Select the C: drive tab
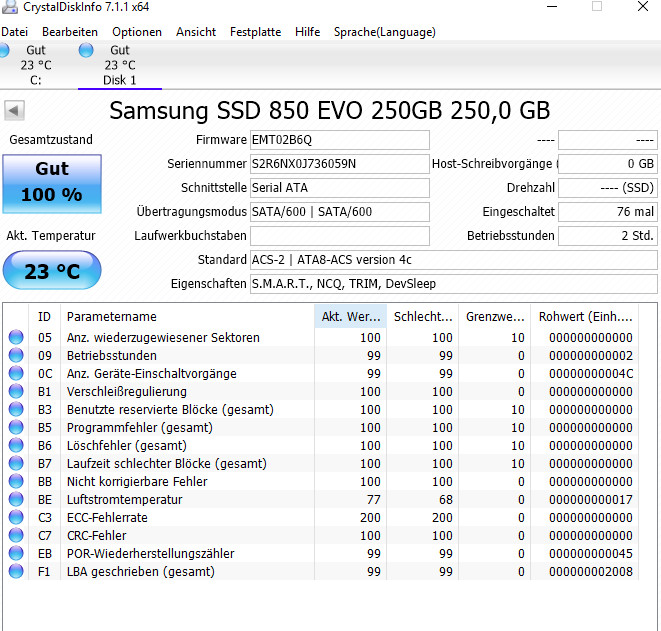Screen dimensions: 661x631 coord(35,65)
